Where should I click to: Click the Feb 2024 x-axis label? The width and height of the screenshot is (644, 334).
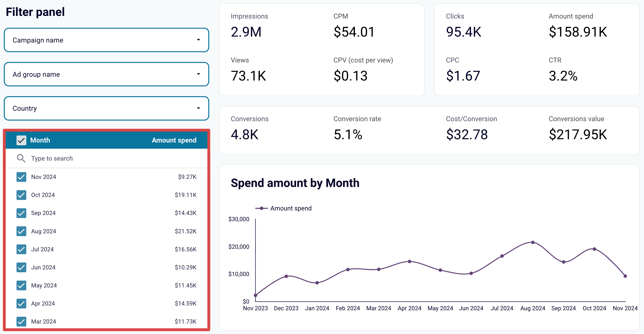(x=348, y=308)
